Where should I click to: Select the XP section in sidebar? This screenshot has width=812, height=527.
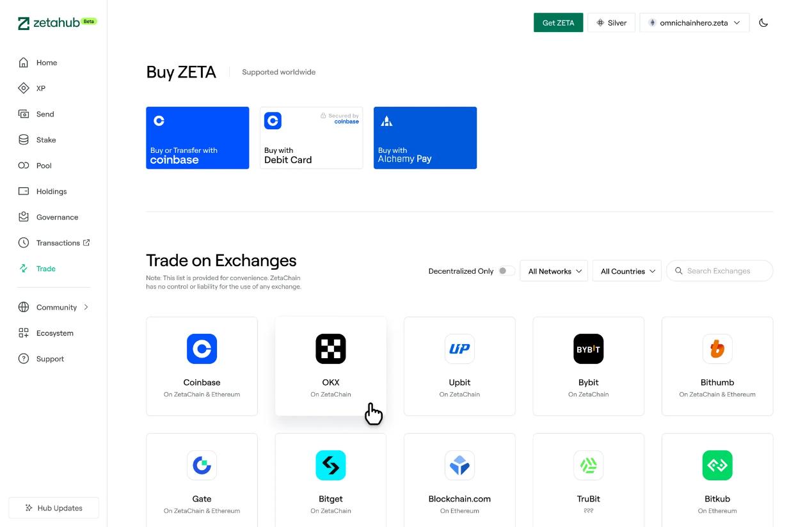click(40, 88)
